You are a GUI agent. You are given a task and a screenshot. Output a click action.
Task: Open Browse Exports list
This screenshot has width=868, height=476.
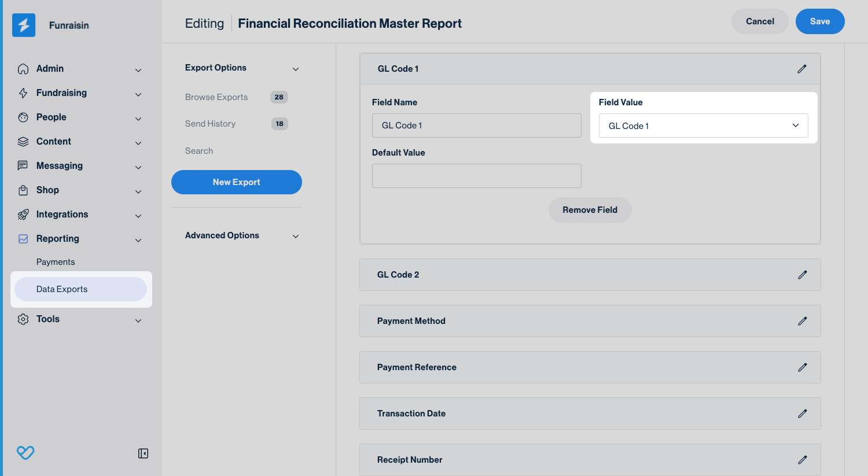216,97
